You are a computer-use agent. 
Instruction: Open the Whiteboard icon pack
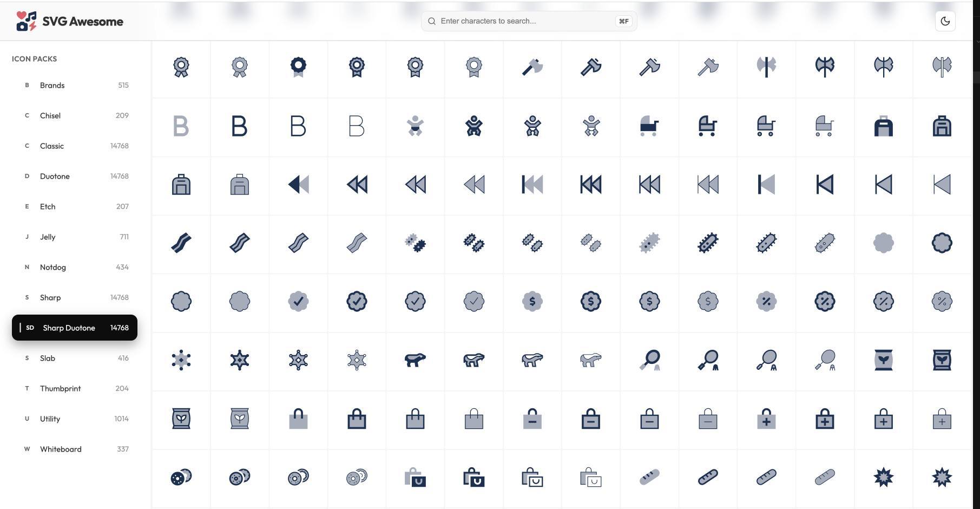[75, 449]
